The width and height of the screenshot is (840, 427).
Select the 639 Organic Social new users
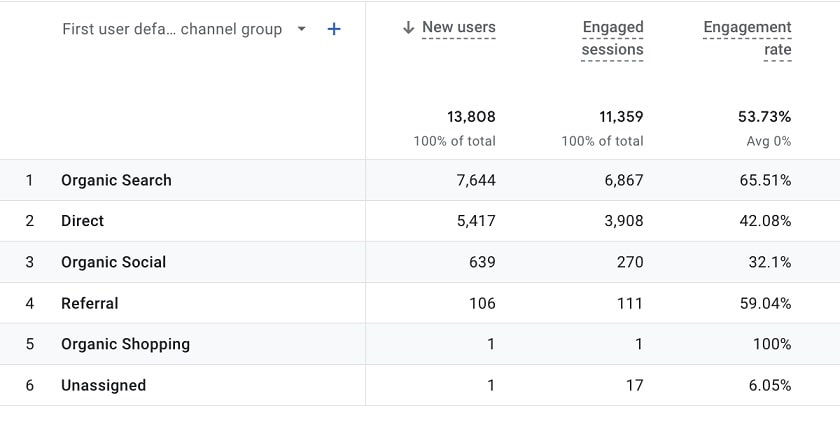pyautogui.click(x=482, y=262)
